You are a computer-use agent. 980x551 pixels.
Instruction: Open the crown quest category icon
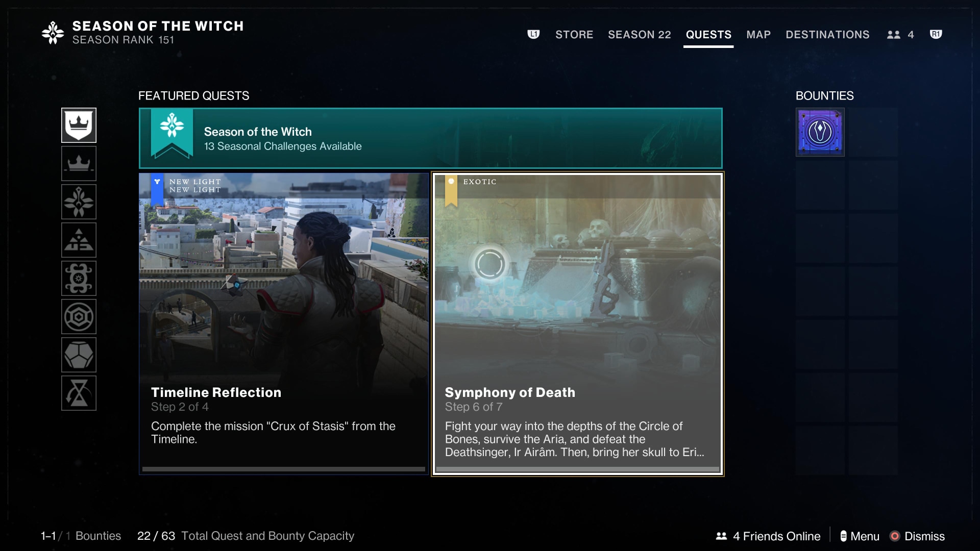(x=79, y=163)
